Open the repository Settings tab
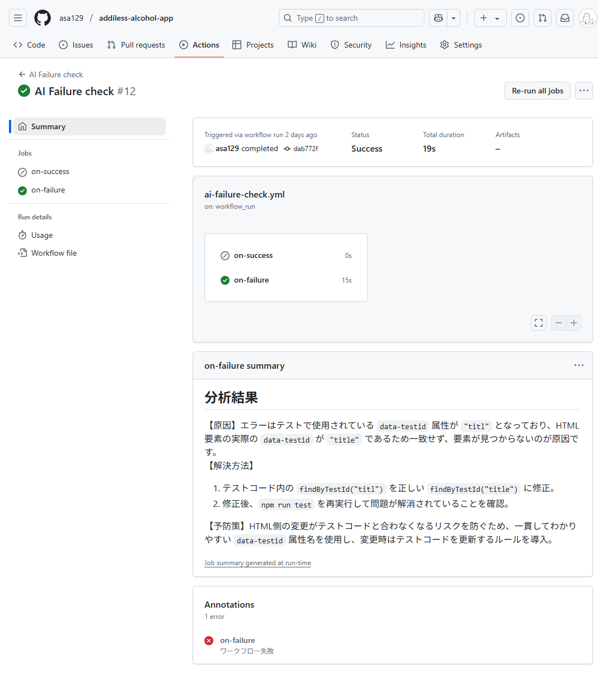598x700 pixels. (461, 45)
